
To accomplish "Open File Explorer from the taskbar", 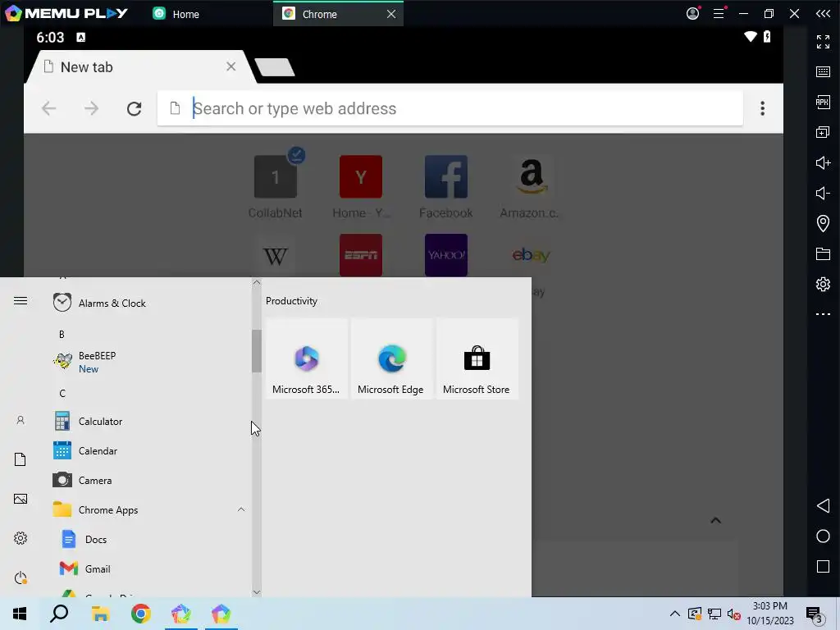I will click(100, 614).
